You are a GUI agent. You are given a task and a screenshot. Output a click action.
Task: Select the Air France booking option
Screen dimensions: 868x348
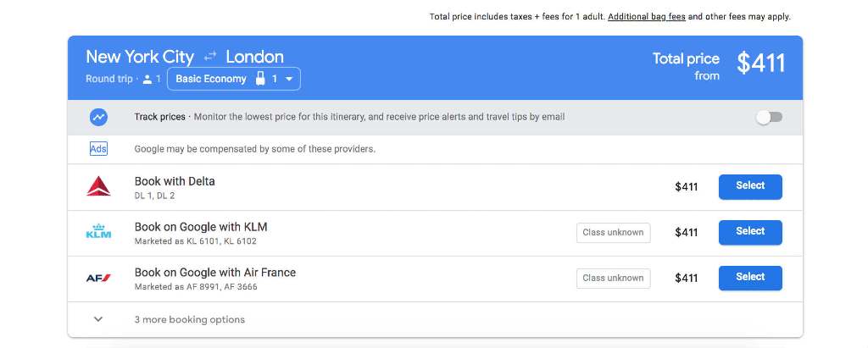pos(749,278)
